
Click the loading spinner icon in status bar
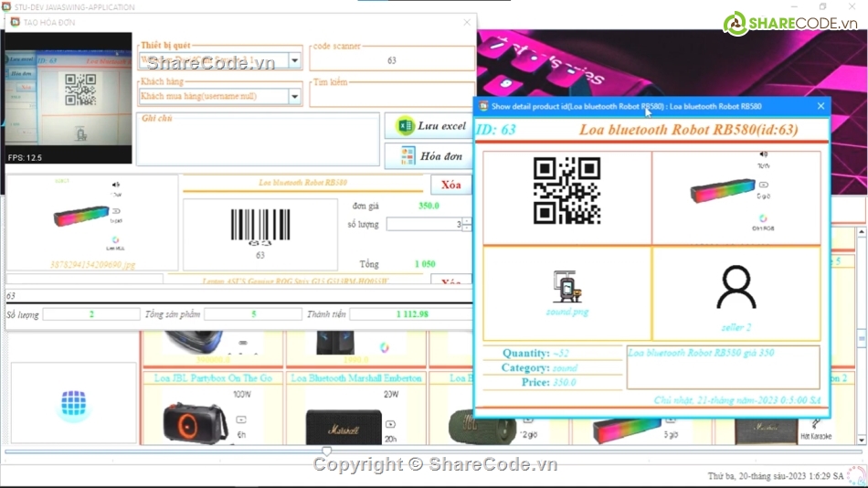pyautogui.click(x=856, y=475)
